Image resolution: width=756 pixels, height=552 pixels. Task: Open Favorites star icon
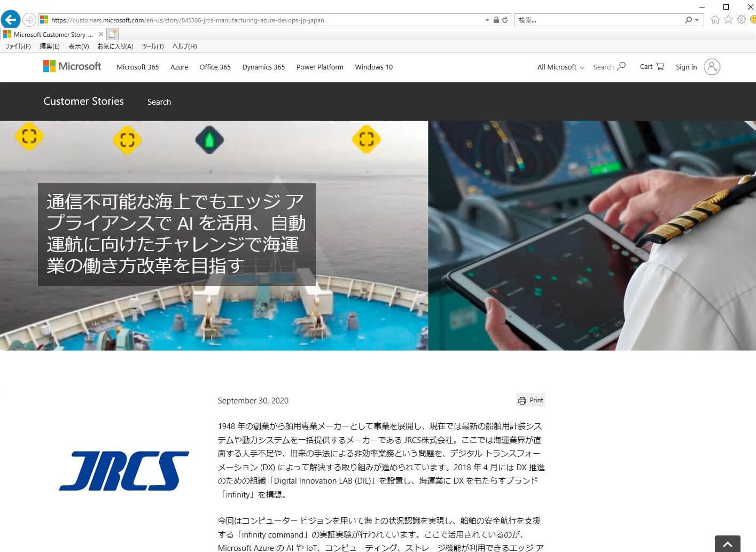click(x=728, y=20)
